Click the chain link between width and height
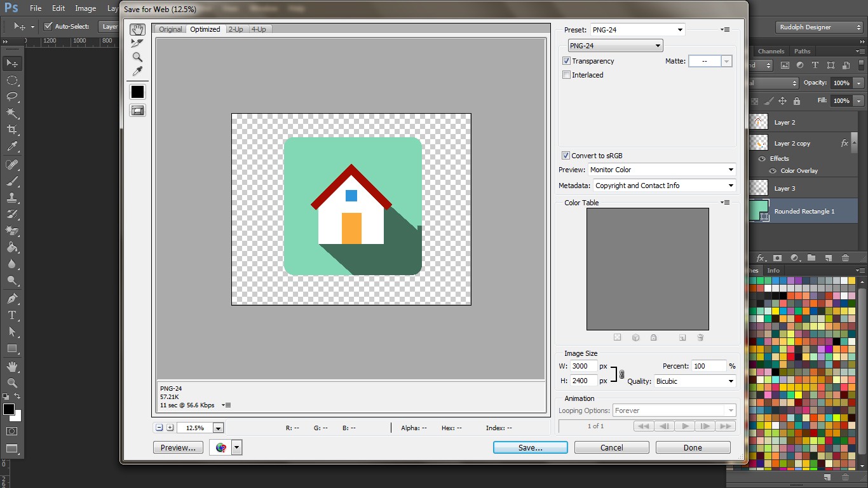Image resolution: width=868 pixels, height=488 pixels. [621, 374]
